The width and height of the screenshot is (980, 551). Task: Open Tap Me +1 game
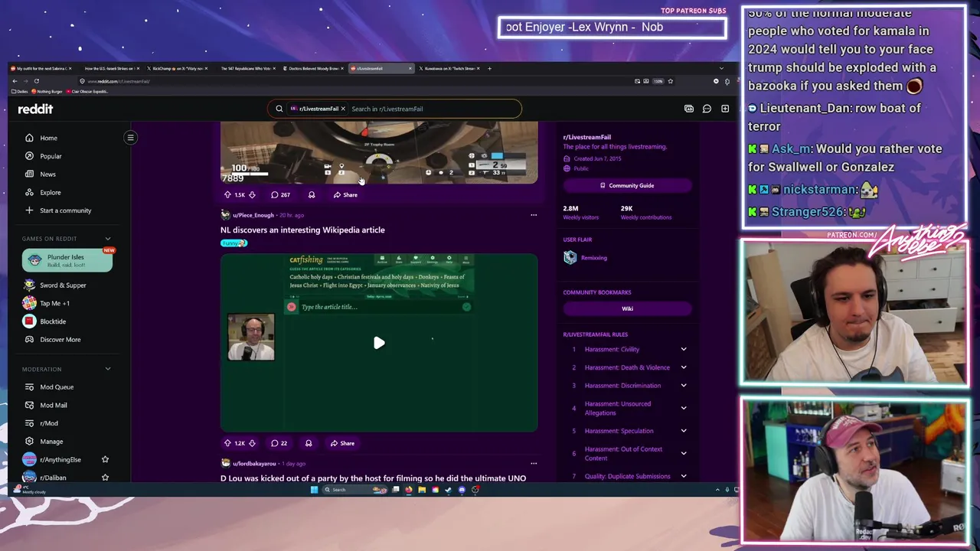coord(54,303)
